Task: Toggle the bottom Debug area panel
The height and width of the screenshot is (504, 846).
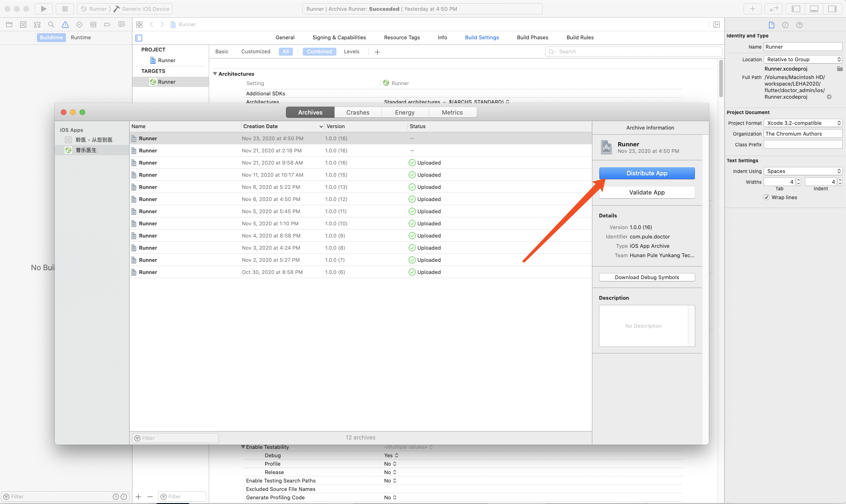Action: click(x=814, y=9)
